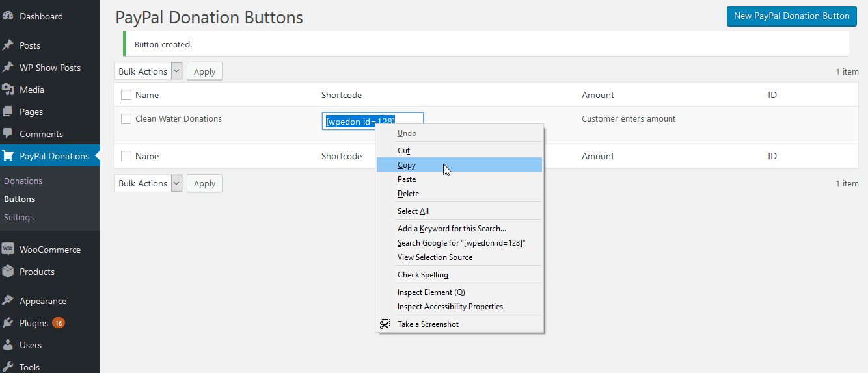The image size is (868, 373).
Task: Click the Media library icon
Action: click(8, 90)
